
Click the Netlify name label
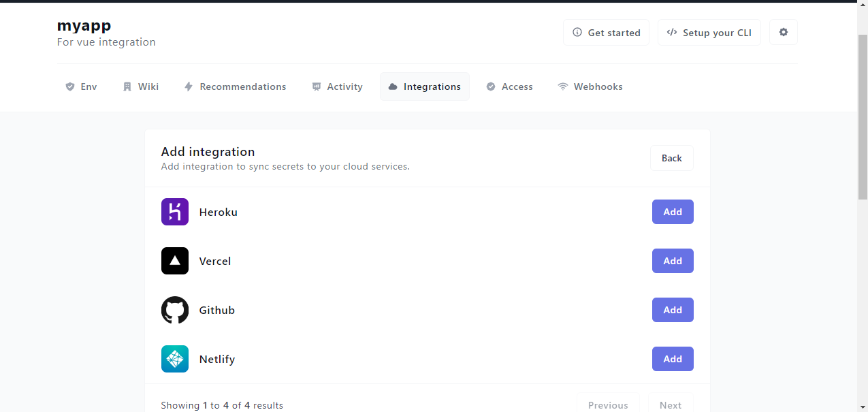pyautogui.click(x=217, y=359)
